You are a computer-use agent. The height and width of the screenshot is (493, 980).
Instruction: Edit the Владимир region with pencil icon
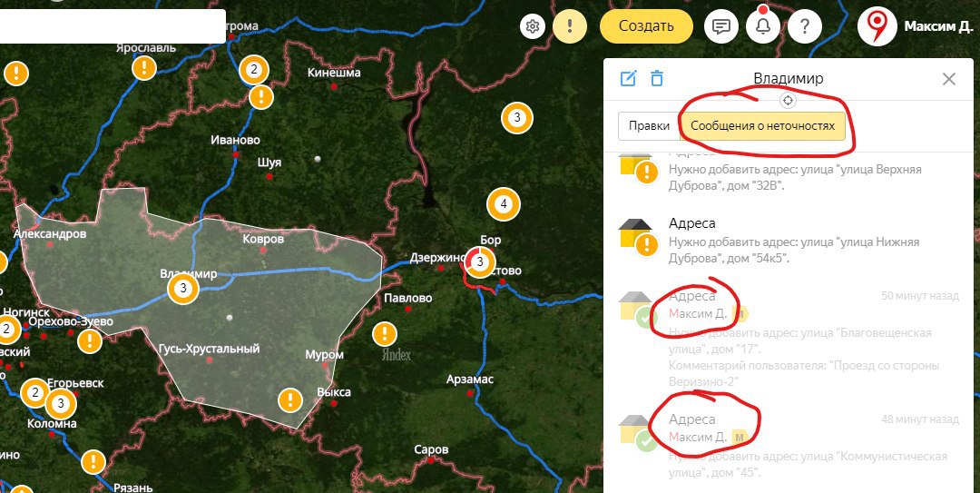(628, 79)
